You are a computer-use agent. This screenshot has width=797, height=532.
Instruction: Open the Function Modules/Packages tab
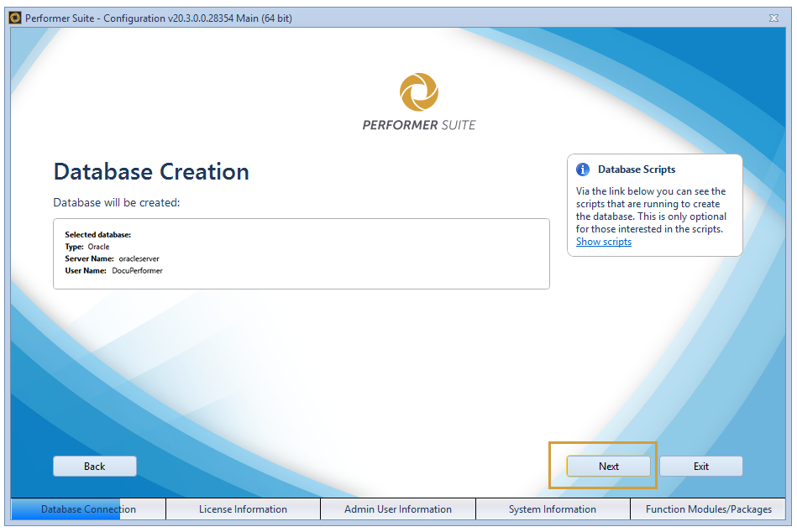pyautogui.click(x=708, y=509)
